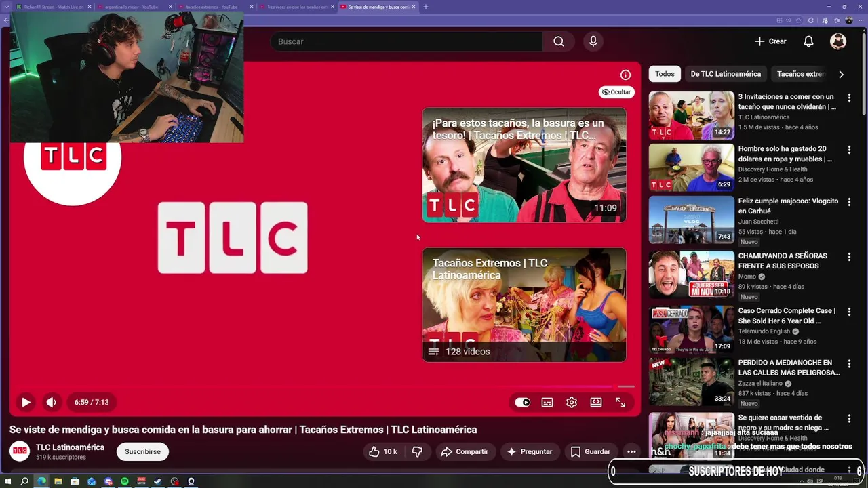Click the Guardar button
Screen dimensions: 868x488
pyautogui.click(x=590, y=451)
